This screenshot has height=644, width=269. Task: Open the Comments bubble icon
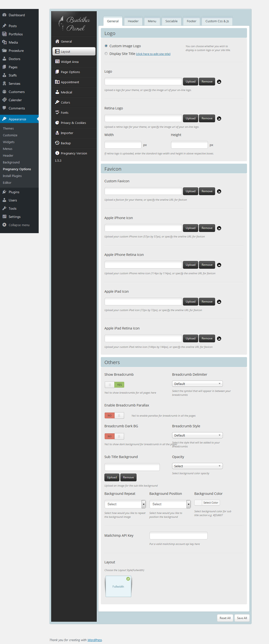click(x=4, y=108)
